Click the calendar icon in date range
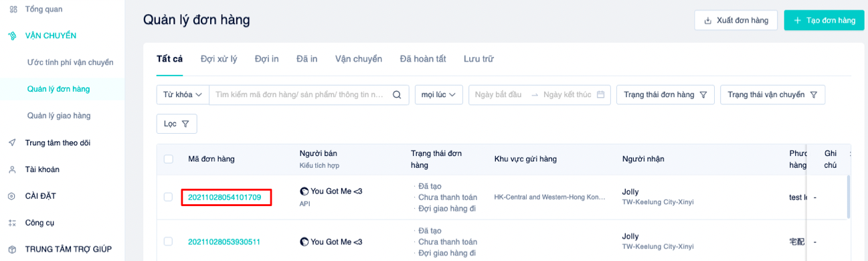 pos(600,95)
